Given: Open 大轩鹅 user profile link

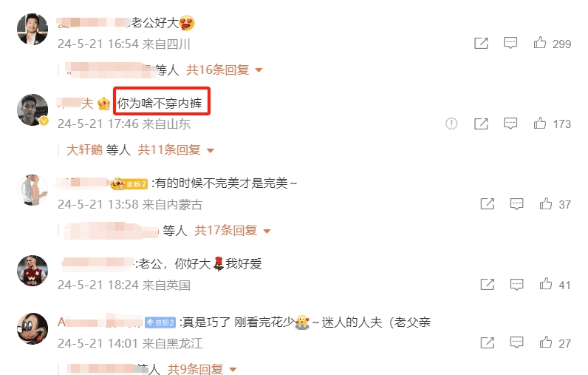Looking at the screenshot, I should pyautogui.click(x=84, y=150).
